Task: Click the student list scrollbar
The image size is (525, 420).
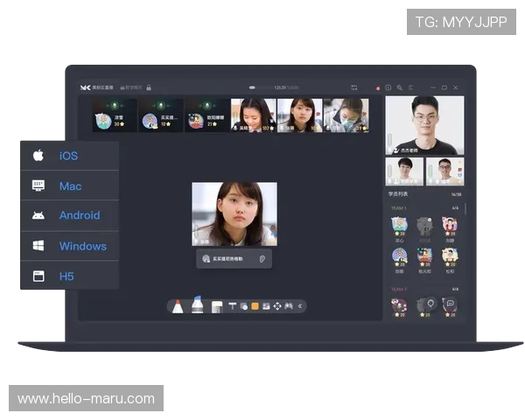Action: 465,209
